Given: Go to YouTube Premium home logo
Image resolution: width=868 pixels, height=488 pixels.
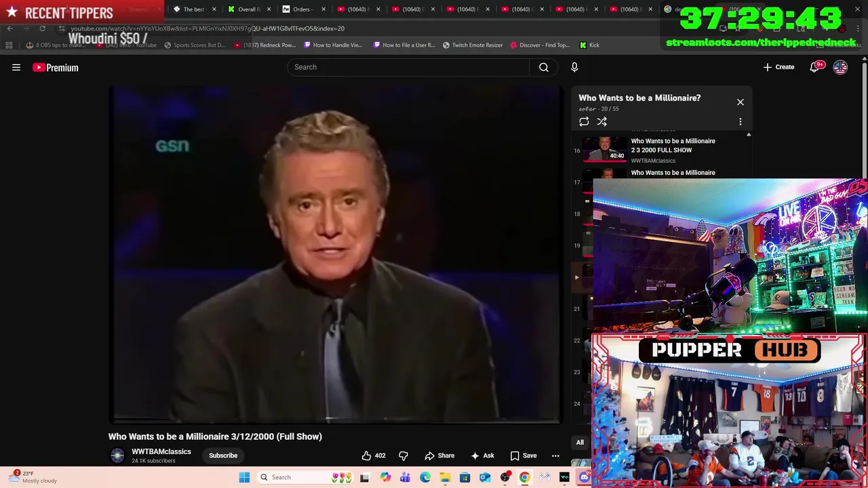Looking at the screenshot, I should (x=56, y=67).
